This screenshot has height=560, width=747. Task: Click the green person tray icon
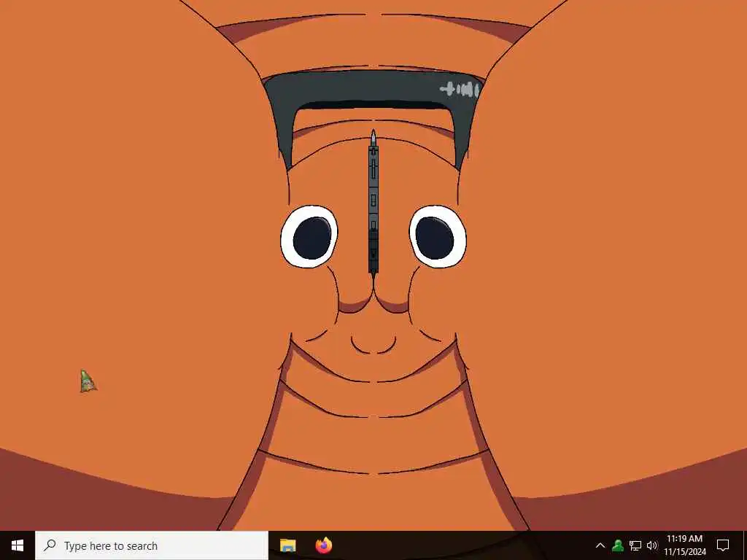618,545
